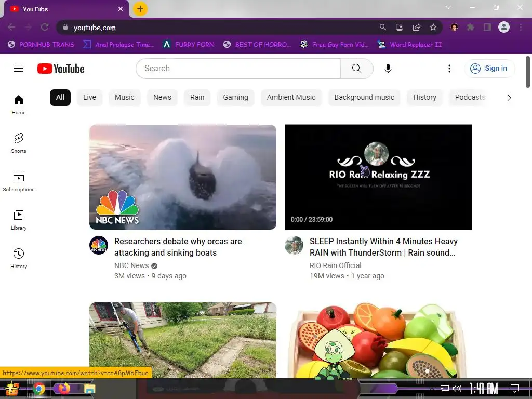Screen dimensions: 532x399
Task: Select the Live filter chip
Action: coord(89,98)
